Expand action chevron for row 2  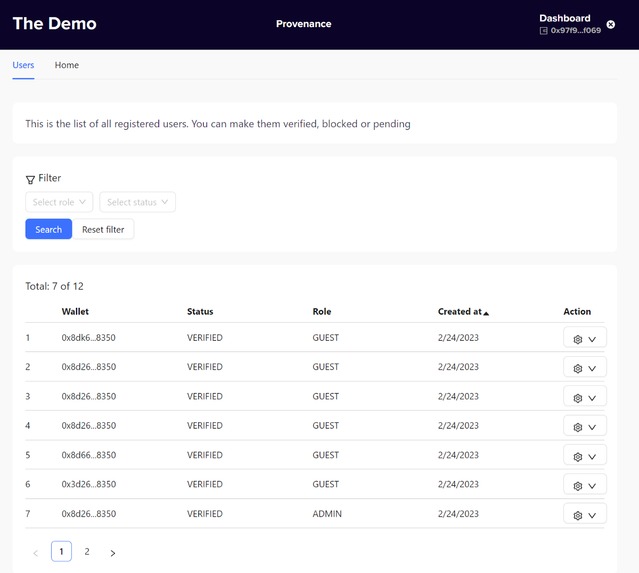[x=592, y=368]
